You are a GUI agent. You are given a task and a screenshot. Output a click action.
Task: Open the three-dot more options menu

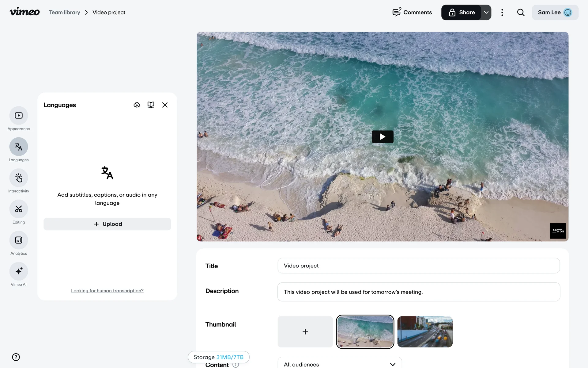pyautogui.click(x=502, y=13)
